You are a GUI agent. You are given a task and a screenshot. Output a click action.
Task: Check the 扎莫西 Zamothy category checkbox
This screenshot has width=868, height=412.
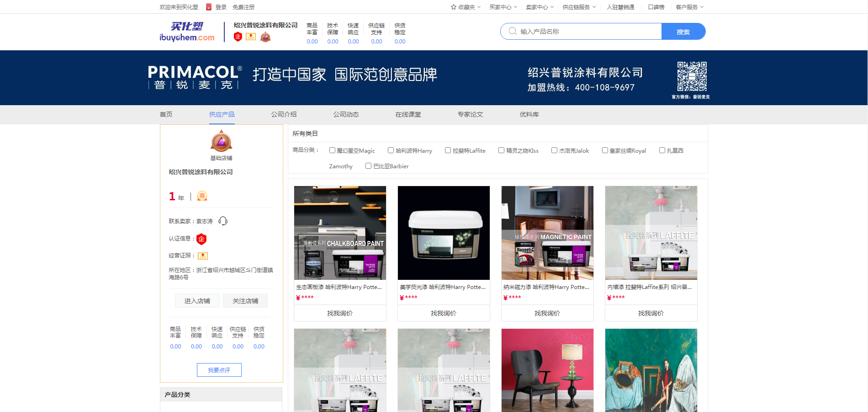[x=662, y=150]
